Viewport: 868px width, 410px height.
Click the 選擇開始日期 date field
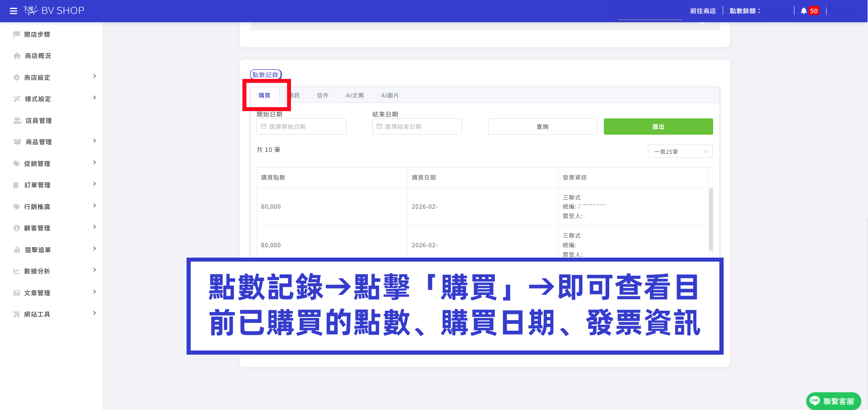[x=301, y=127]
